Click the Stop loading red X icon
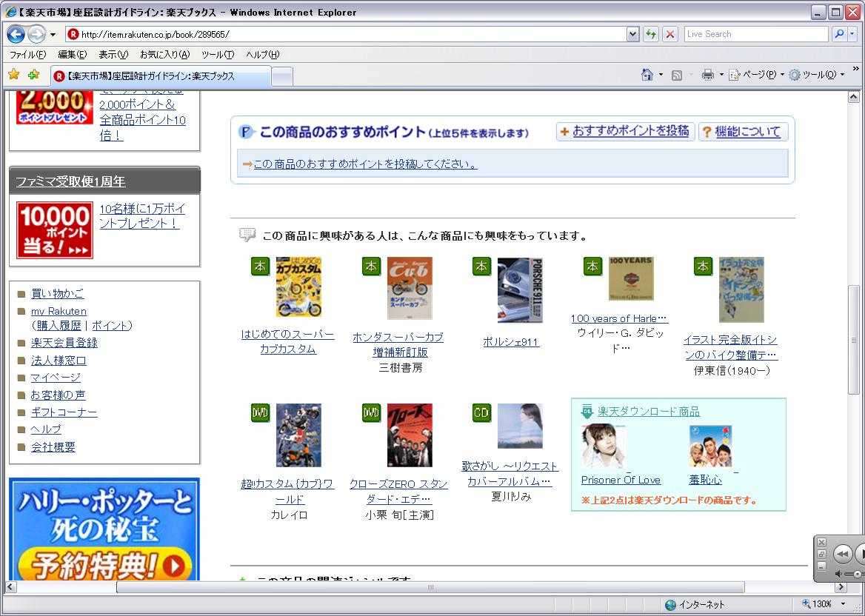The width and height of the screenshot is (865, 616). 669,34
